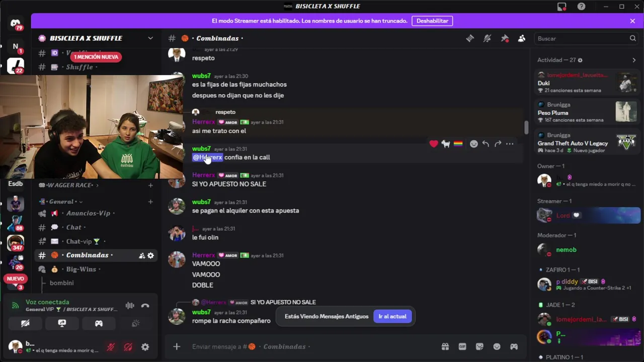
Task: Toggle camera button in voice panel
Action: click(25, 323)
